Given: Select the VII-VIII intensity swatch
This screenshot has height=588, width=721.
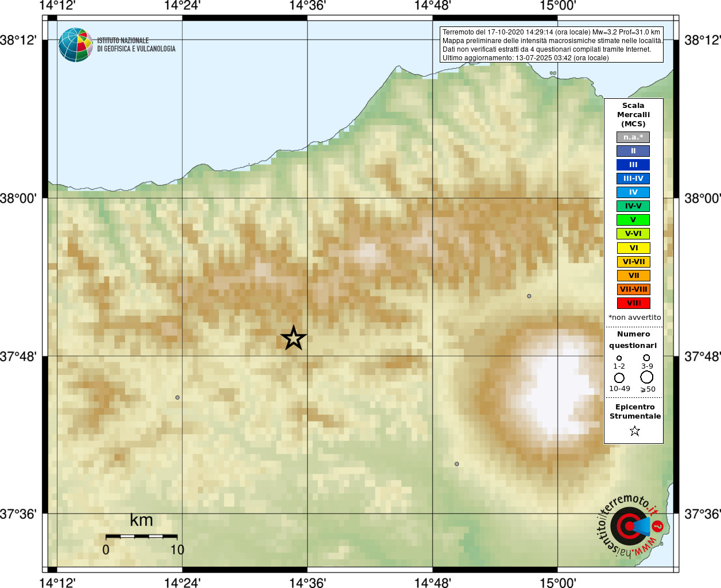Looking at the screenshot, I should [634, 289].
